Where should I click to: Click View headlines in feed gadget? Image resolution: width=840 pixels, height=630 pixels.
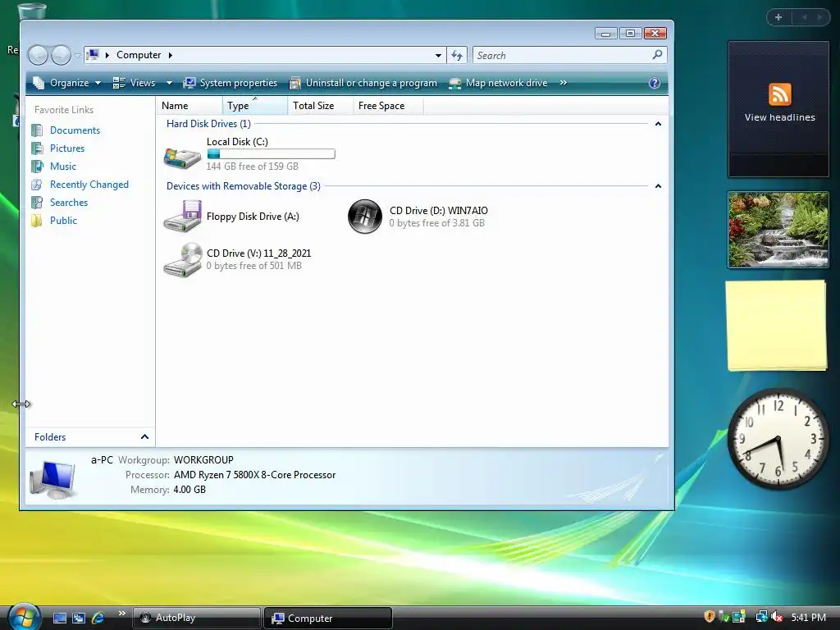779,117
